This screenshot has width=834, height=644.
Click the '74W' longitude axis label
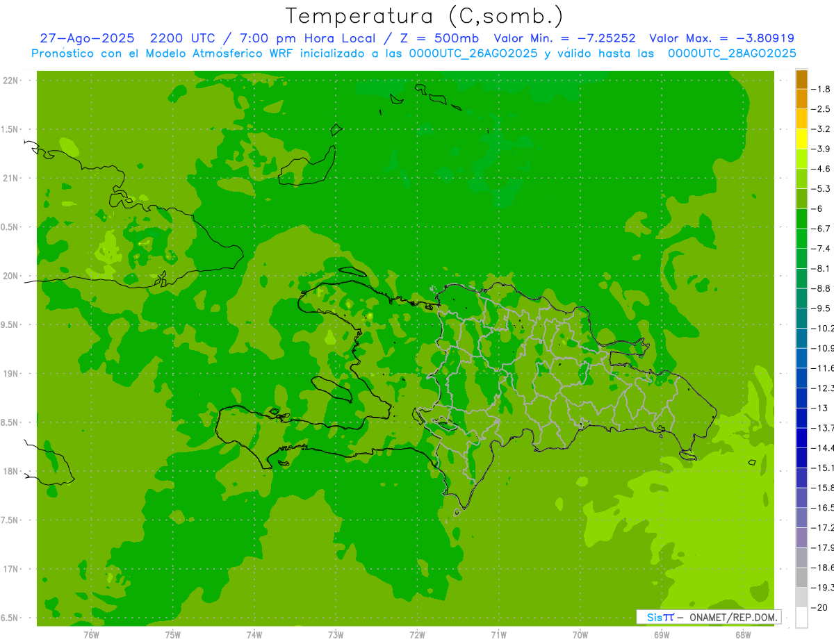point(254,634)
